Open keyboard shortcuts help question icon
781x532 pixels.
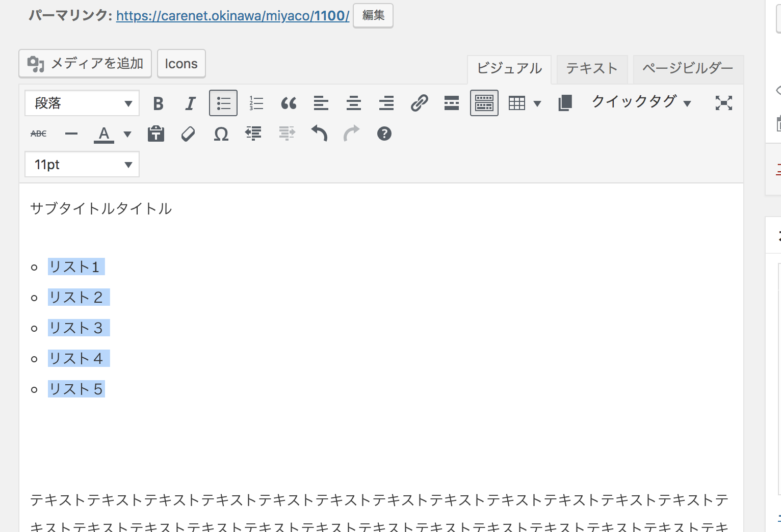384,134
